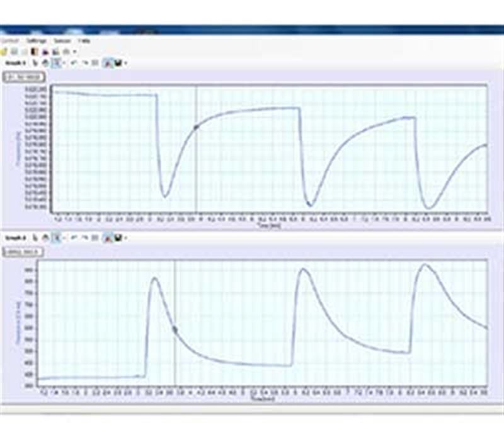Expand the dropdown arrow after lower graph save icon
Viewport: 504px width, 437px height.
tap(126, 238)
